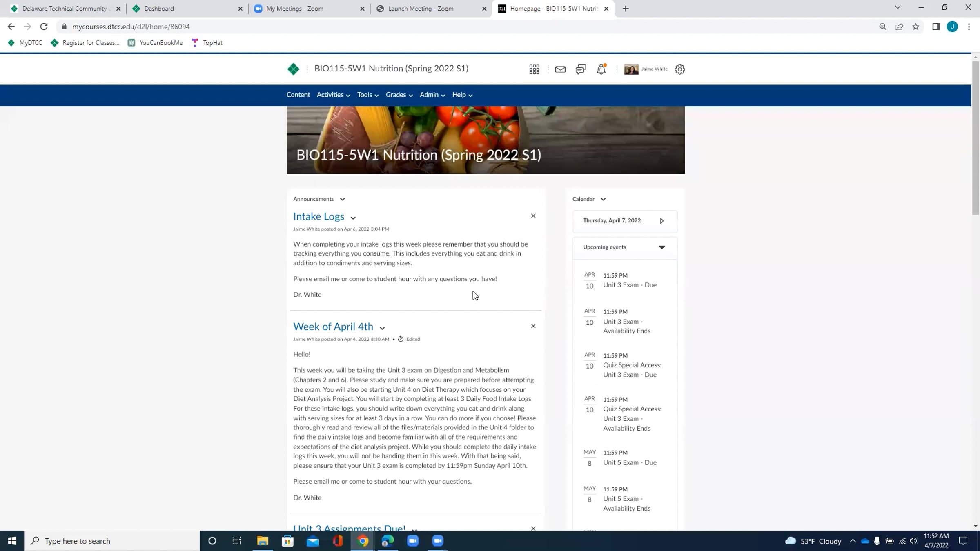The height and width of the screenshot is (551, 980).
Task: Click browser bookmark star icon
Action: [916, 27]
